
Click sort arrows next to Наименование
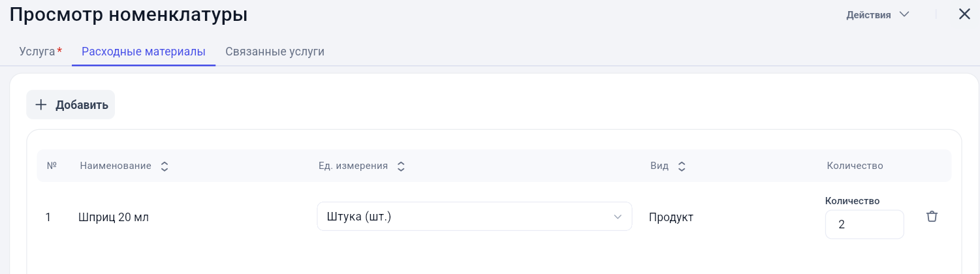(x=165, y=166)
